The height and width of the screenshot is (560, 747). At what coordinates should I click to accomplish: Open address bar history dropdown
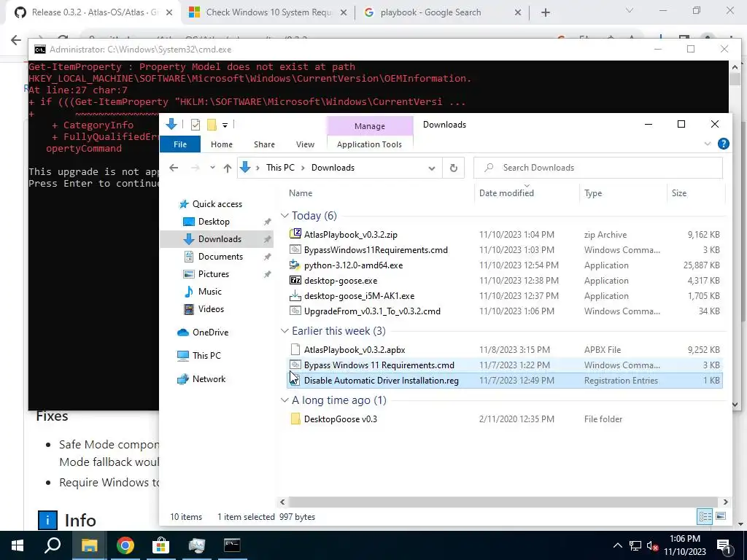[x=432, y=168]
